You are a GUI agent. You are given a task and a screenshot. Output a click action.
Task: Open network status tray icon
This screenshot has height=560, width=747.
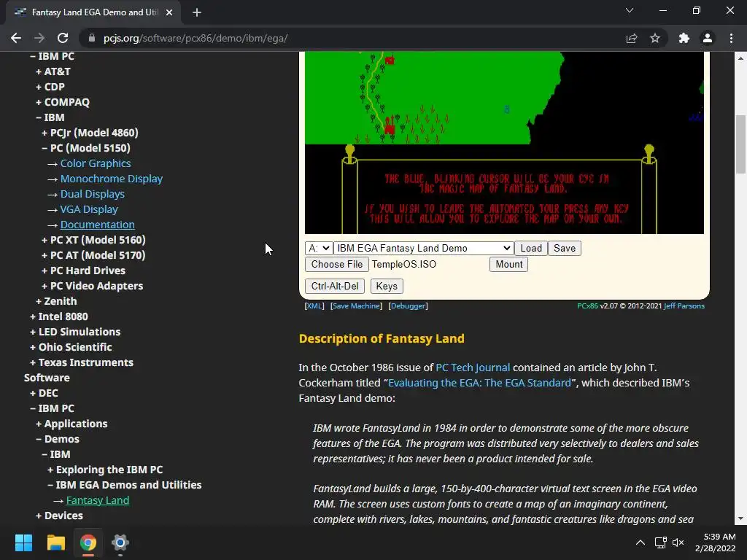(660, 542)
